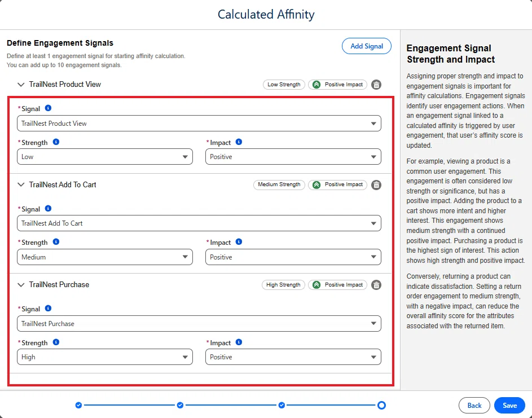Open Impact dropdown for Product View signal
Image resolution: width=532 pixels, height=418 pixels.
coord(293,157)
